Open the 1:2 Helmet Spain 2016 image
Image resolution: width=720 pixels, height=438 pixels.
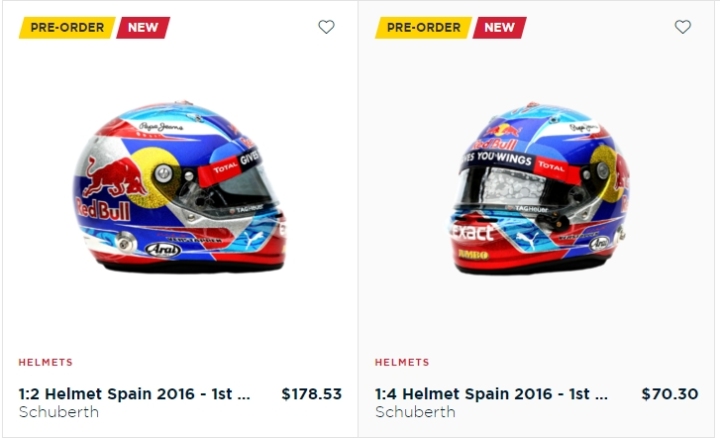point(180,186)
